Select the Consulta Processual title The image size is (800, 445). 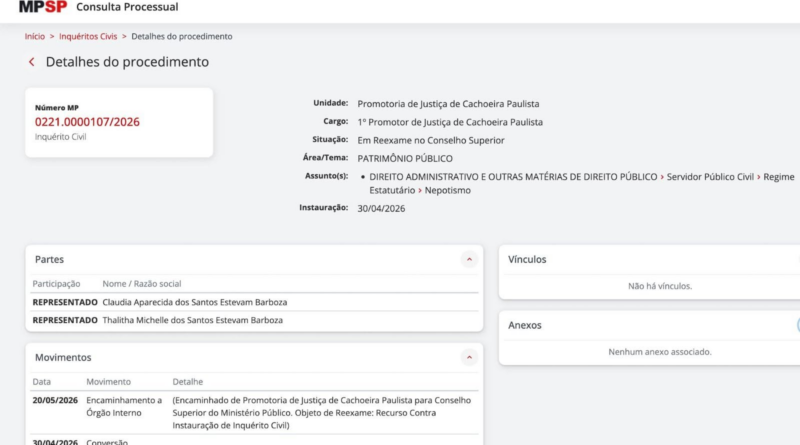coord(127,7)
